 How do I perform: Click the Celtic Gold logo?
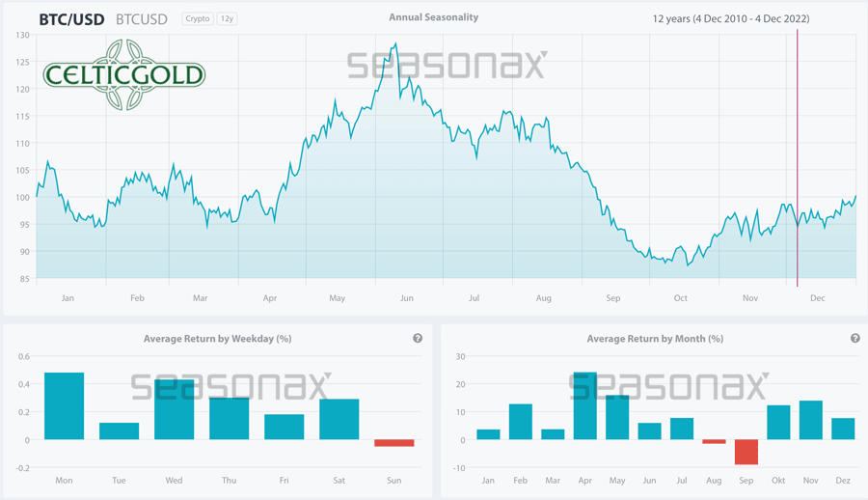(123, 74)
